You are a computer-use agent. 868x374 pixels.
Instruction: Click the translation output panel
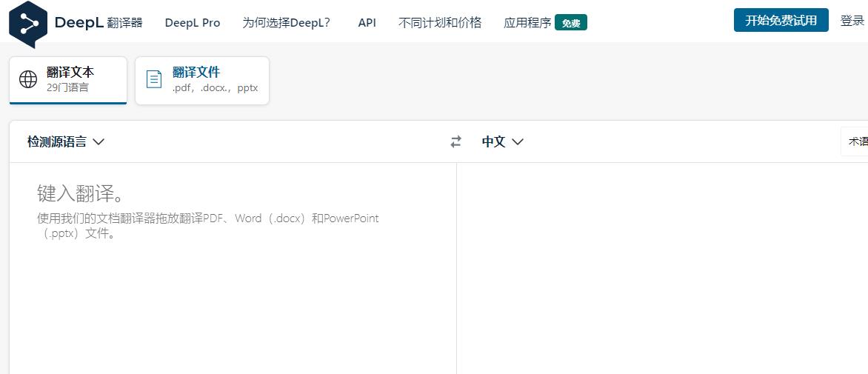[x=662, y=268]
